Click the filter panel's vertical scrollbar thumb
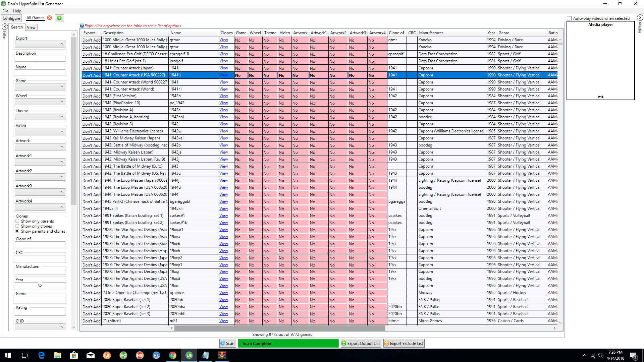 tap(73, 121)
